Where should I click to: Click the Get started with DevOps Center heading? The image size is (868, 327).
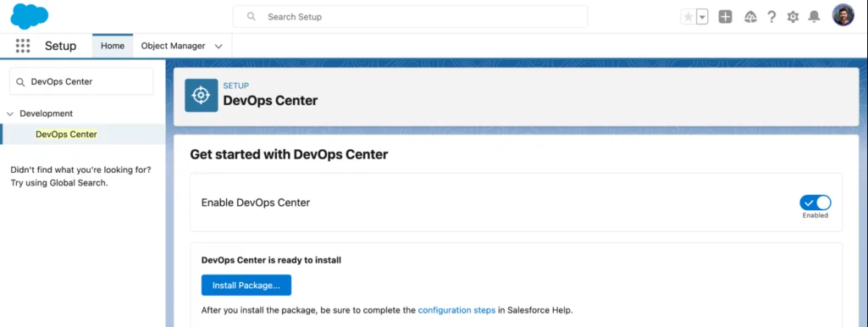point(289,154)
